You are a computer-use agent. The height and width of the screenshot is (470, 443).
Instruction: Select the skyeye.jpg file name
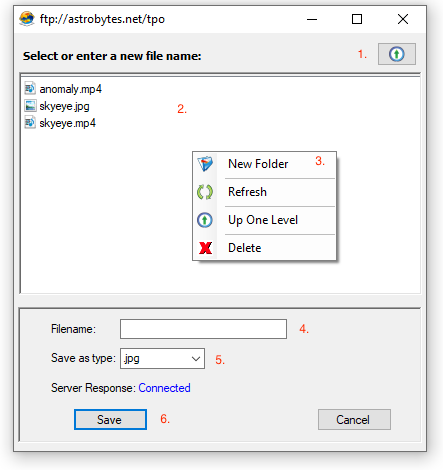[64, 106]
